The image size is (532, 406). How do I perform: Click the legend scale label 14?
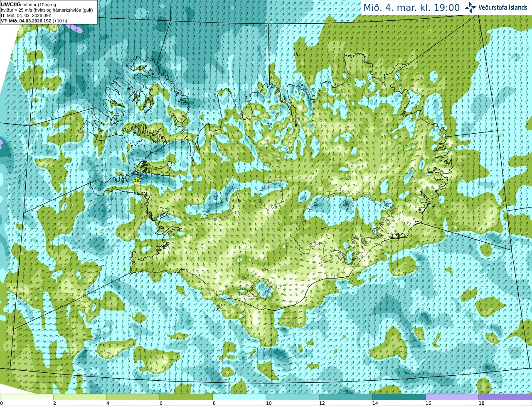tap(374, 403)
